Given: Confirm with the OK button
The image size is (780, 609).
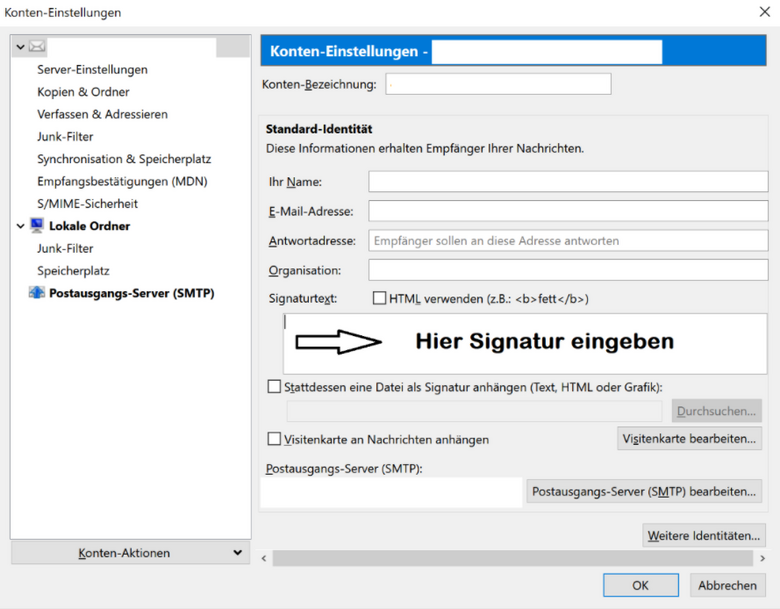Looking at the screenshot, I should 641,585.
